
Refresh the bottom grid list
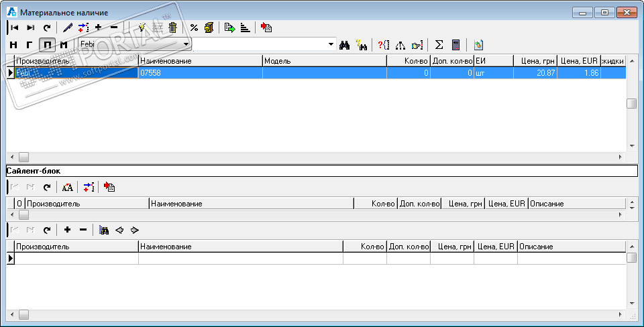(47, 230)
